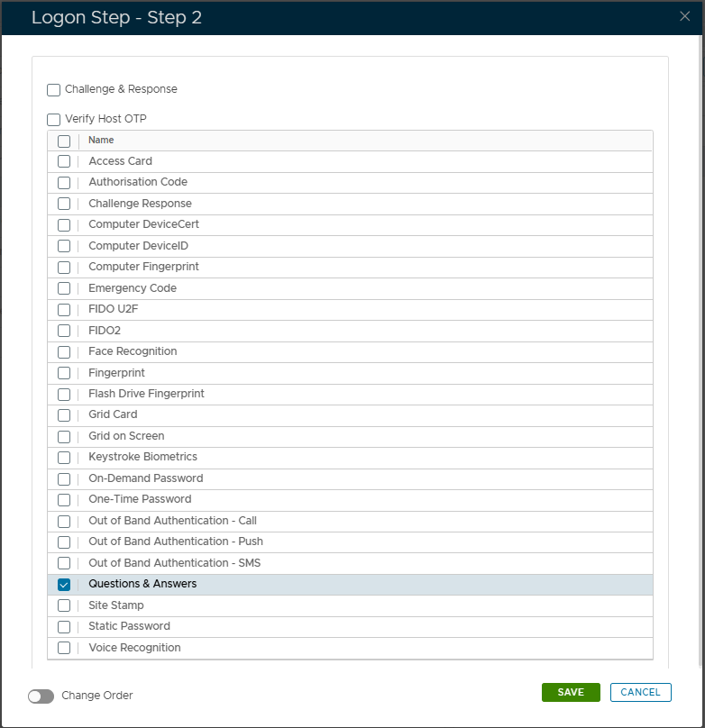Image resolution: width=705 pixels, height=728 pixels.
Task: Select the Authorisation Code checkbox
Action: click(64, 183)
